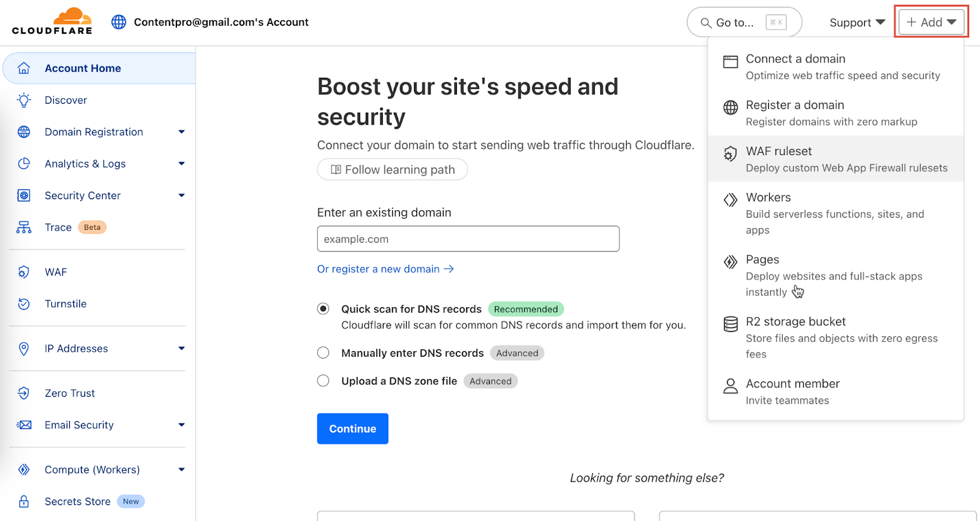Choose WAF ruleset menu entry

coord(835,159)
